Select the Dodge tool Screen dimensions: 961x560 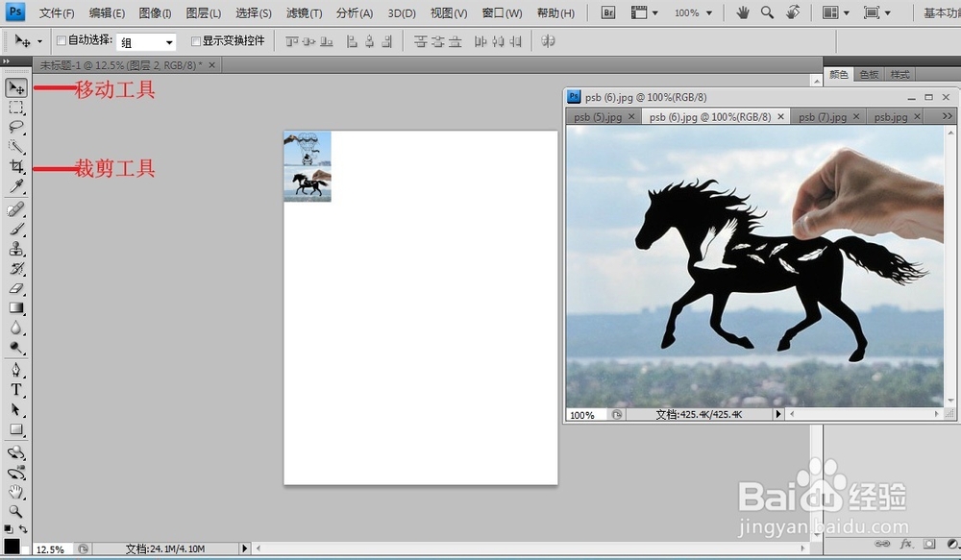pyautogui.click(x=16, y=348)
